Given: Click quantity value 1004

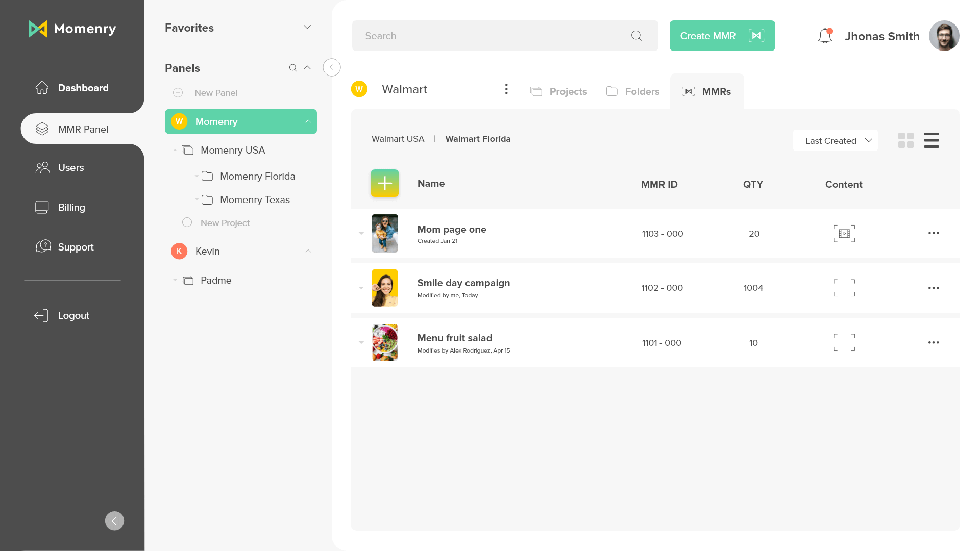Looking at the screenshot, I should coord(753,288).
